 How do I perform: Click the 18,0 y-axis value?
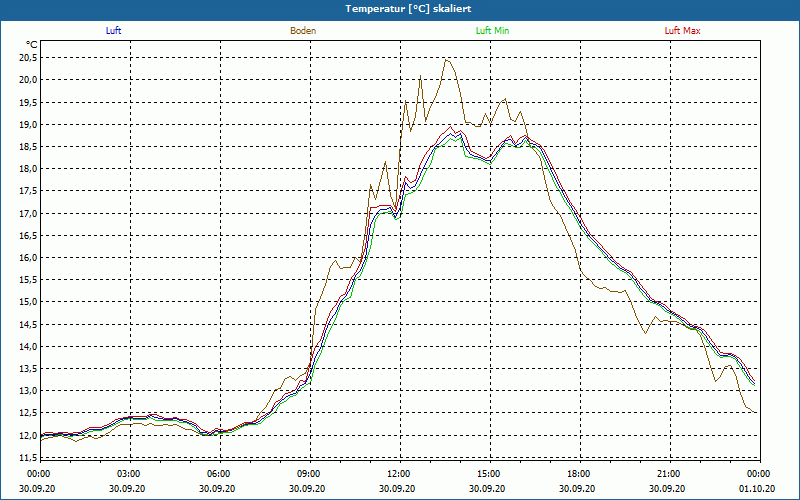(x=28, y=169)
